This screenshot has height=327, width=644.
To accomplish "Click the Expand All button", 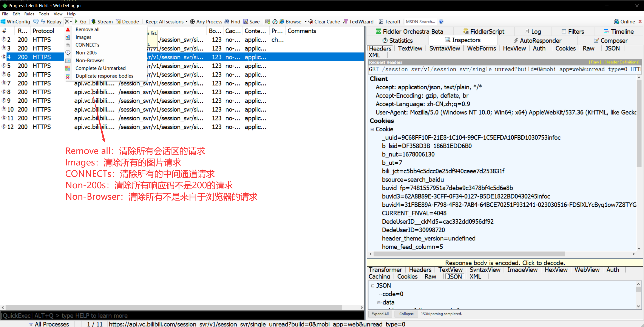I will point(380,314).
